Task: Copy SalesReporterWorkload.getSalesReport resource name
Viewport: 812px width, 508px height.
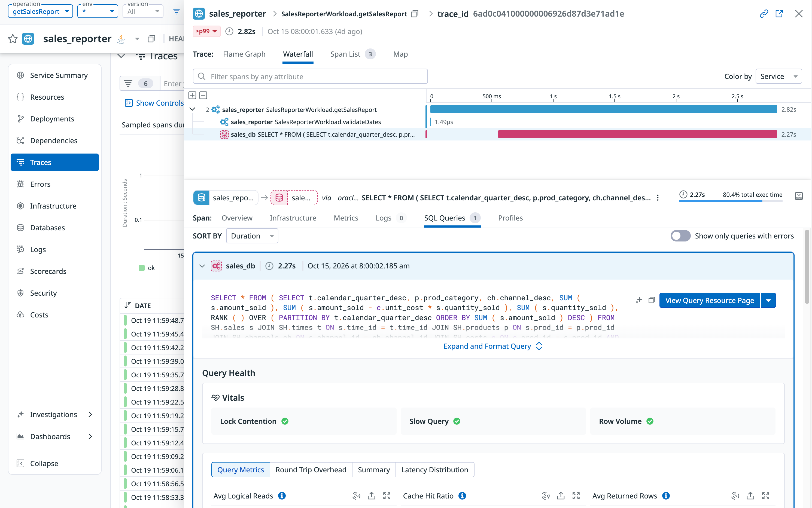Action: pos(415,14)
